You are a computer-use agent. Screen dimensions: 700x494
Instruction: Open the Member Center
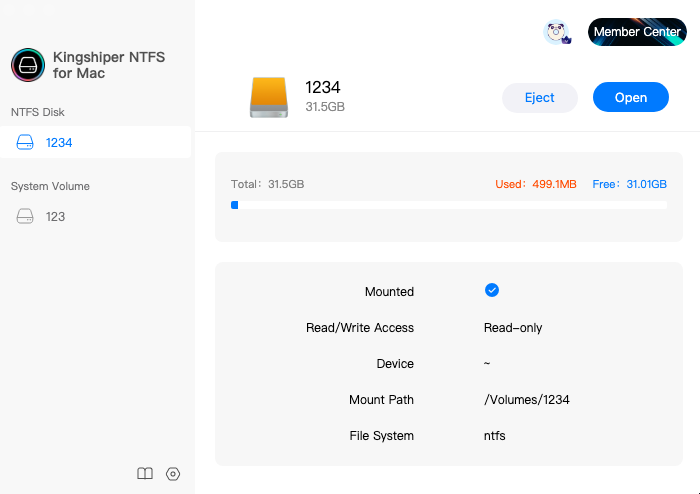click(637, 32)
